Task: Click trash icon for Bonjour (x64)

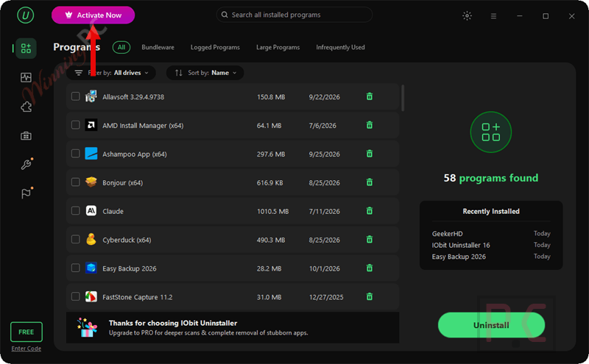Action: point(370,182)
